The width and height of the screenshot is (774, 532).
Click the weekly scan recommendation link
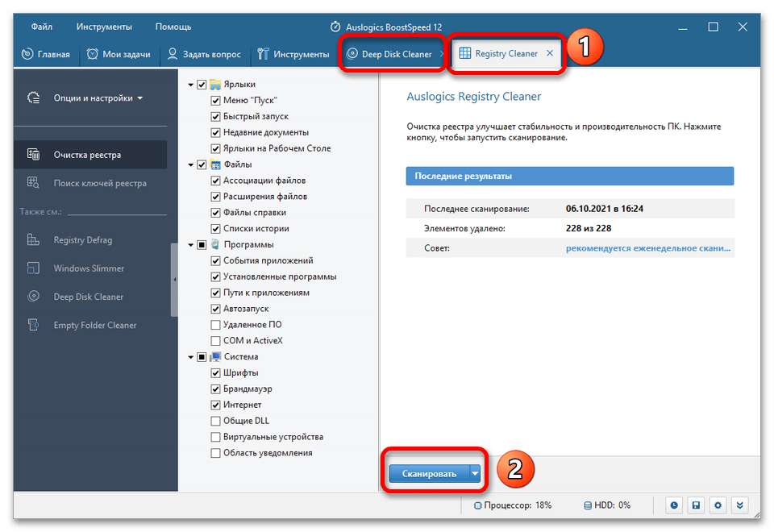[649, 248]
